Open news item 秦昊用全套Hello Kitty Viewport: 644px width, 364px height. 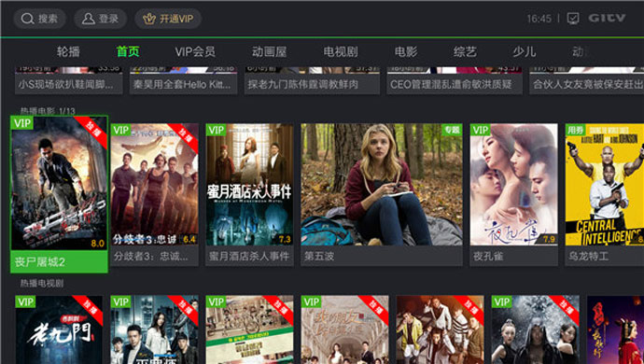tap(183, 81)
